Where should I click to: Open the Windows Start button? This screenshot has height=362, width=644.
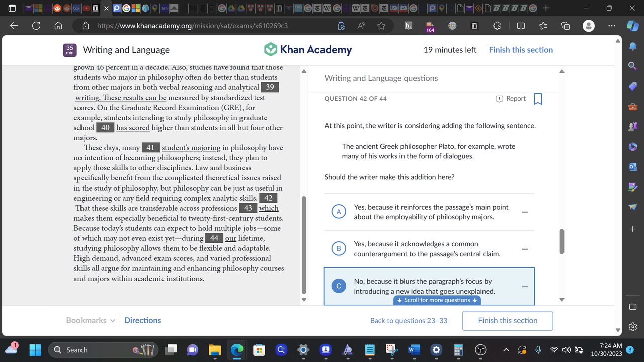tap(35, 350)
